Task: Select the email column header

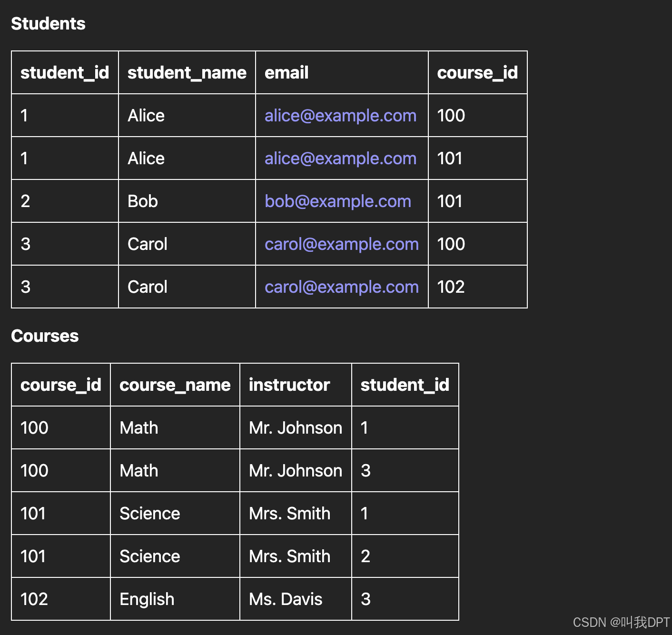Action: (x=287, y=73)
